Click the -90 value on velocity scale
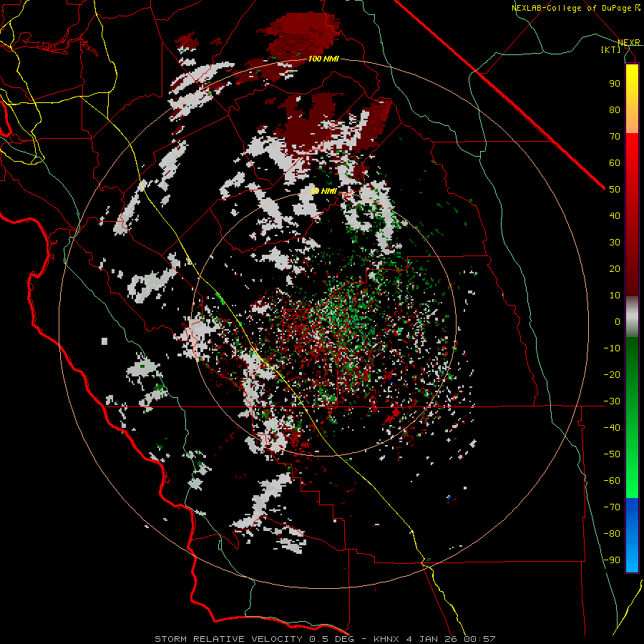Viewport: 644px width, 644px height. pyautogui.click(x=612, y=560)
